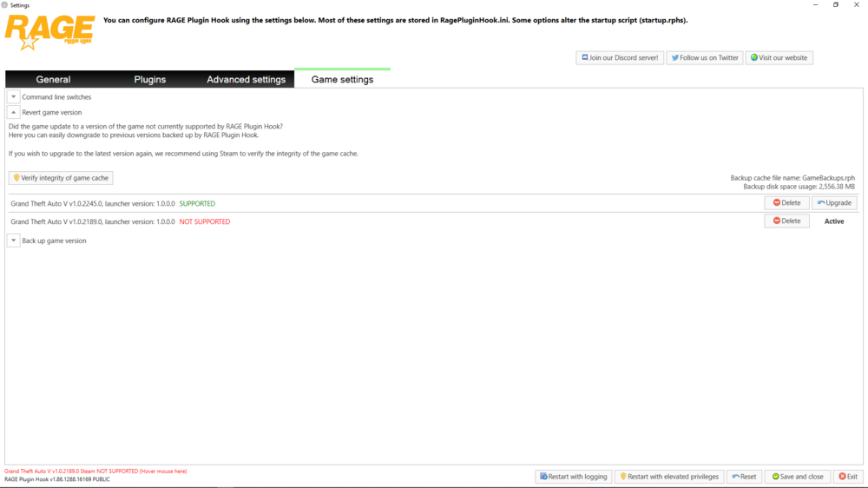Click Restart with elevated privileges
This screenshot has height=488, width=868.
pos(669,477)
